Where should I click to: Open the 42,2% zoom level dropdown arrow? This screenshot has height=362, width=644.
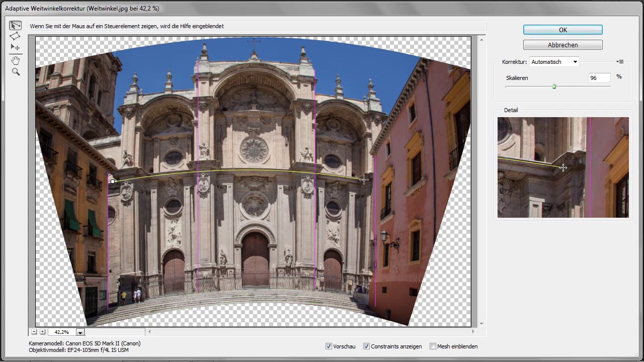79,332
